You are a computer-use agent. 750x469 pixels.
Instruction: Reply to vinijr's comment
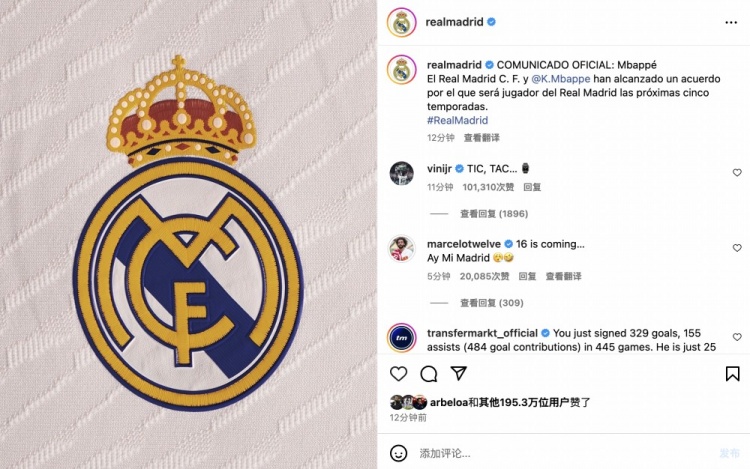tap(532, 187)
